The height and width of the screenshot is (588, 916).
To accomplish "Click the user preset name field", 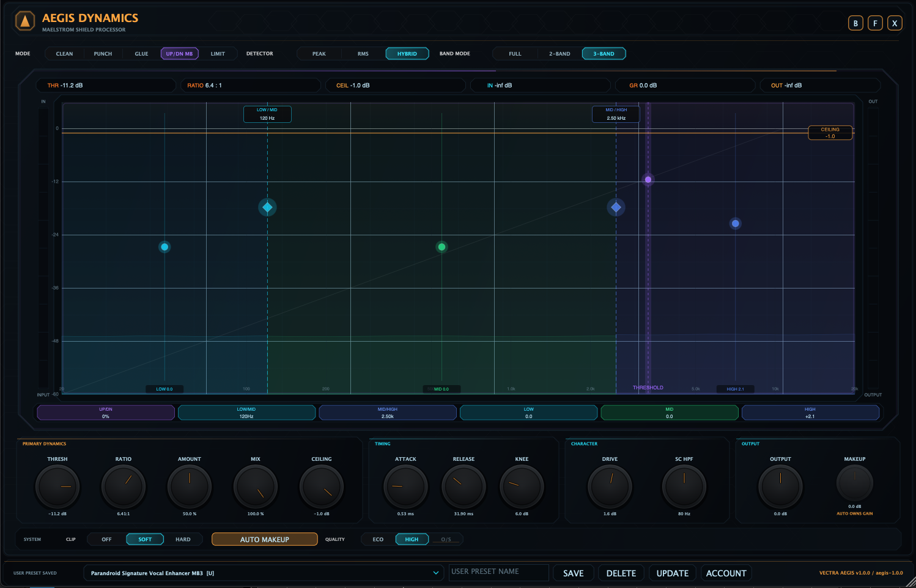I will pyautogui.click(x=499, y=572).
